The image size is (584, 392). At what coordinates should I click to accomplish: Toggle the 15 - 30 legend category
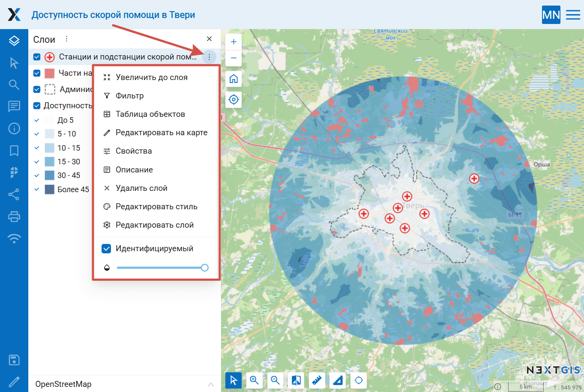(x=37, y=162)
